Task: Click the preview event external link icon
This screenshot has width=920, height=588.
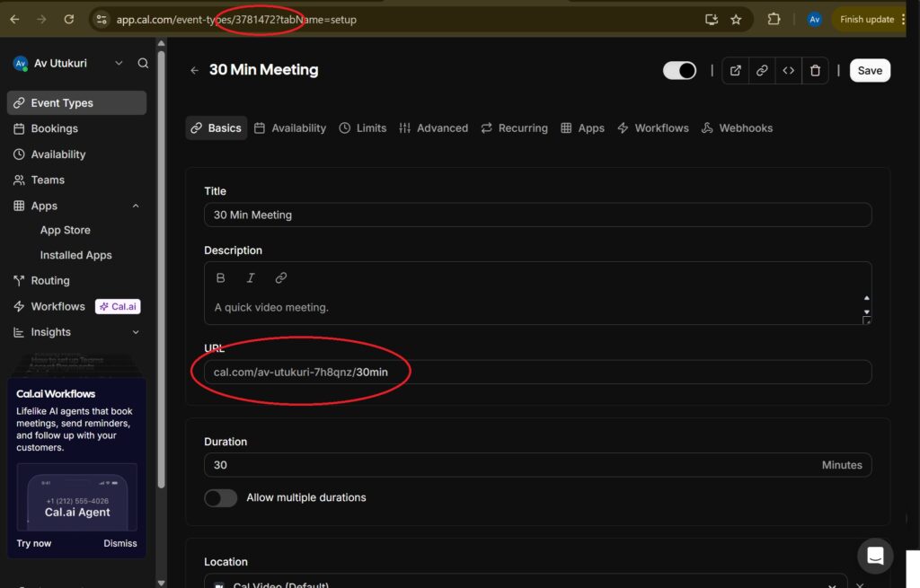Action: (736, 71)
